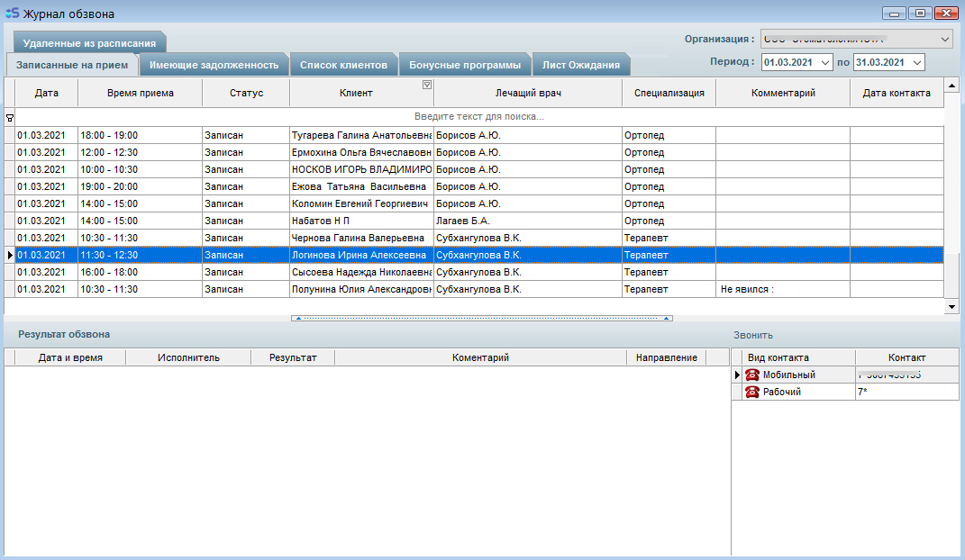Click the Статус column header
This screenshot has height=560, width=965.
click(246, 93)
